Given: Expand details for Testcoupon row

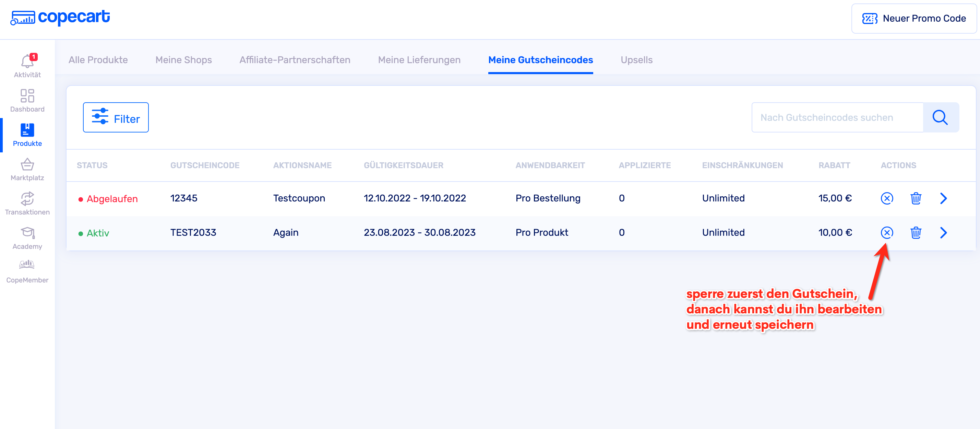Looking at the screenshot, I should point(943,198).
